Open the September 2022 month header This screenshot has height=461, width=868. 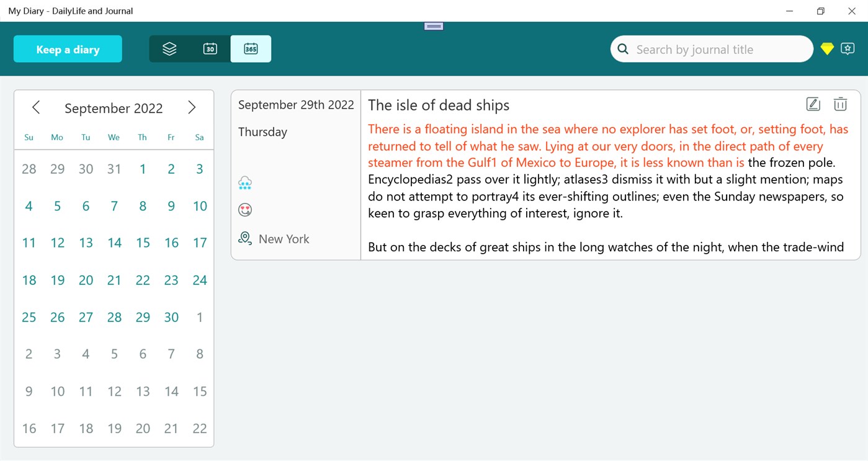[114, 108]
